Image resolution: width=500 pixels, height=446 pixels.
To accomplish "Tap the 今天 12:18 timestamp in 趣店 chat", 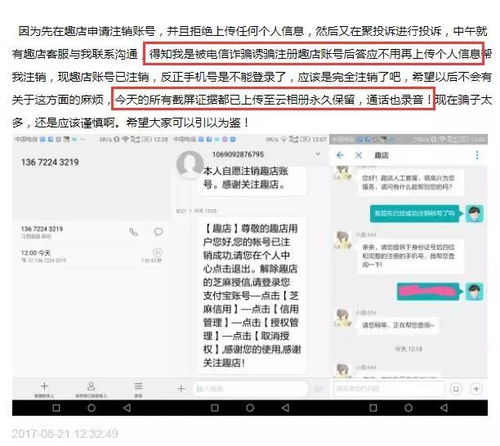I will [x=408, y=349].
